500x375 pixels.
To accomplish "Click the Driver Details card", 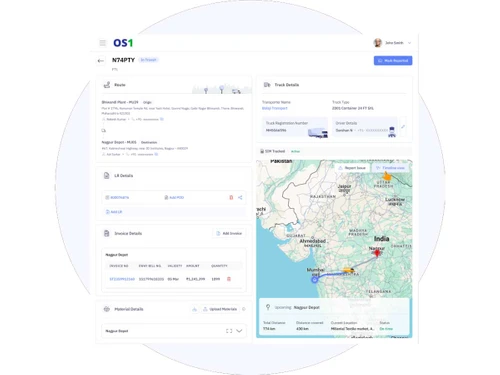I will point(365,127).
